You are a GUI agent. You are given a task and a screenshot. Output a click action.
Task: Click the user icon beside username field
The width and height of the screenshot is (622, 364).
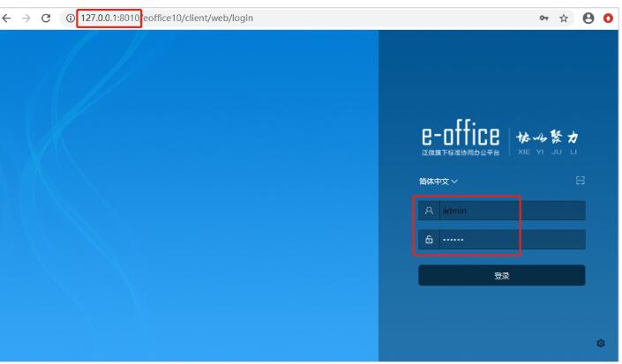(x=429, y=211)
